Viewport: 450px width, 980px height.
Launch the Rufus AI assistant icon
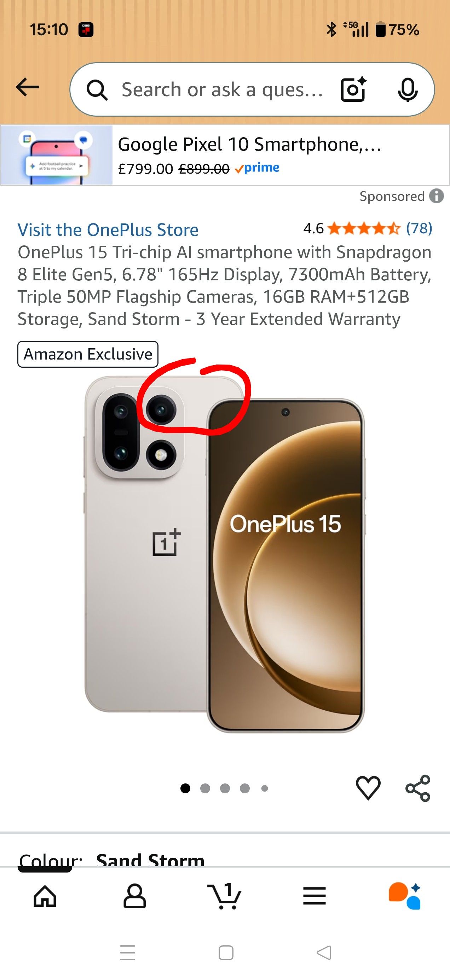[405, 896]
